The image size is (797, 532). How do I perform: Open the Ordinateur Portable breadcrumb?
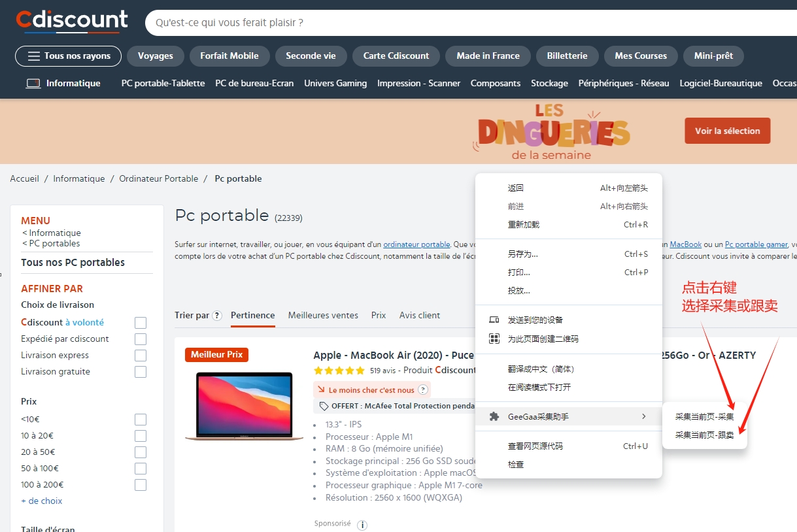point(159,179)
